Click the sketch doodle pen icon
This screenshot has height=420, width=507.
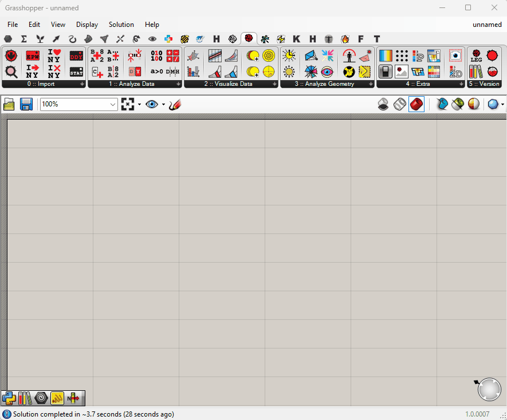pyautogui.click(x=175, y=104)
